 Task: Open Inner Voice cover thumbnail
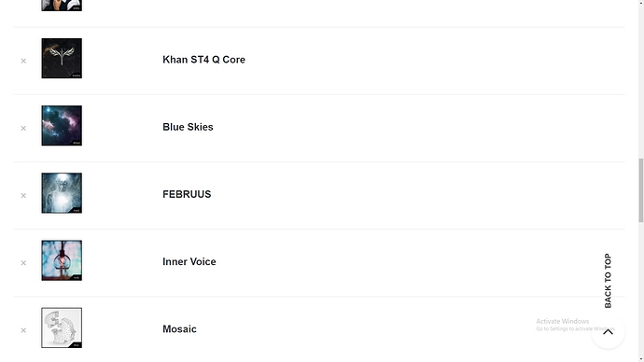tap(62, 260)
